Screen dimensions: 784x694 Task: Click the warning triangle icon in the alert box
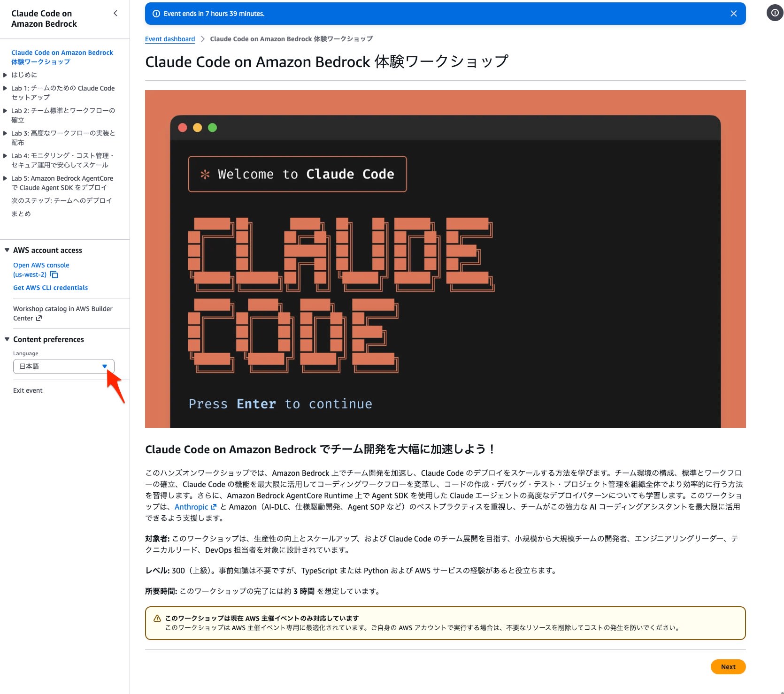[x=157, y=618]
